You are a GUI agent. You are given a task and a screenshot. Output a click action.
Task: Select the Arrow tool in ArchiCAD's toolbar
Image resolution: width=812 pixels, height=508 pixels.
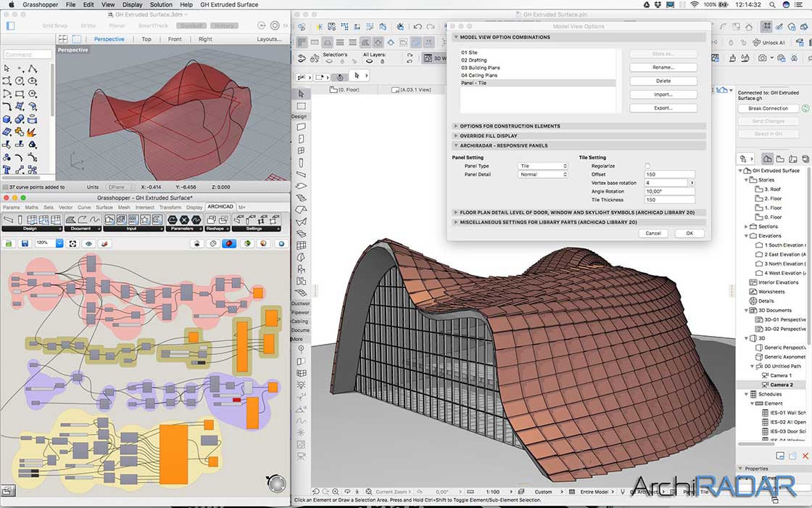coord(302,92)
